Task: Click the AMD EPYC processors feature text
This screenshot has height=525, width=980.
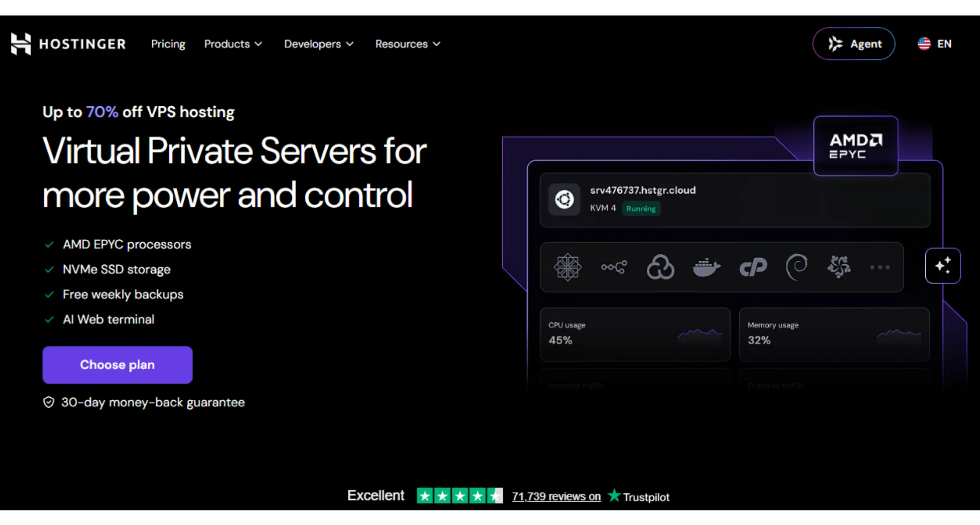Action: (127, 245)
